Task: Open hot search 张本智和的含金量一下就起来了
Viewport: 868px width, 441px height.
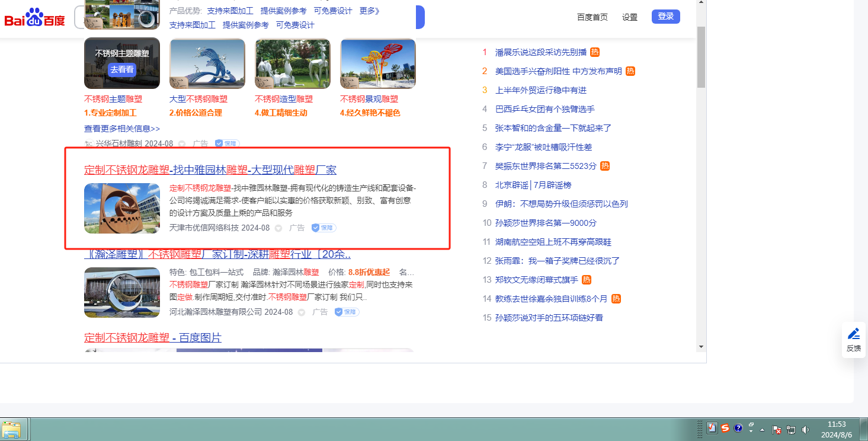Action: 553,128
